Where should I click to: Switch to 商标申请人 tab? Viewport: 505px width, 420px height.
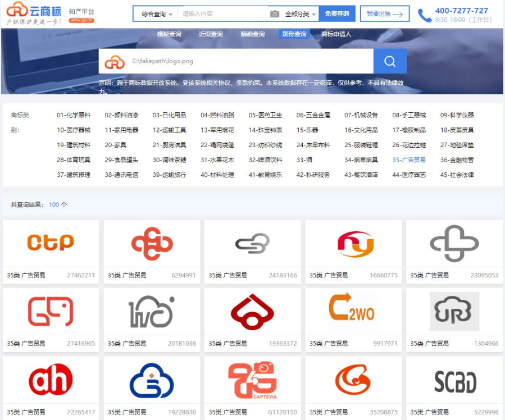[336, 34]
